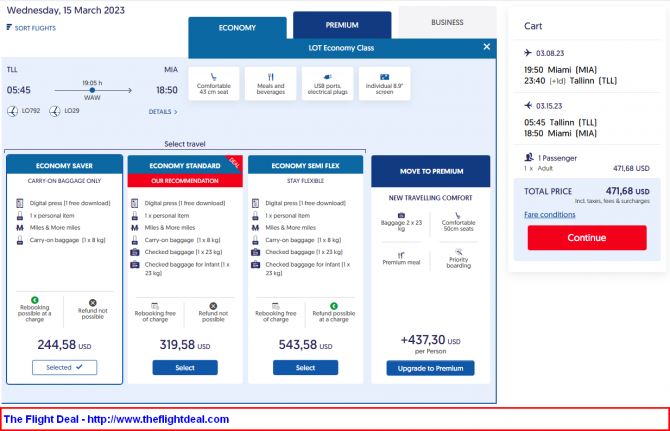Switch to the Premium tab
Image resolution: width=670 pixels, height=431 pixels.
(x=342, y=25)
